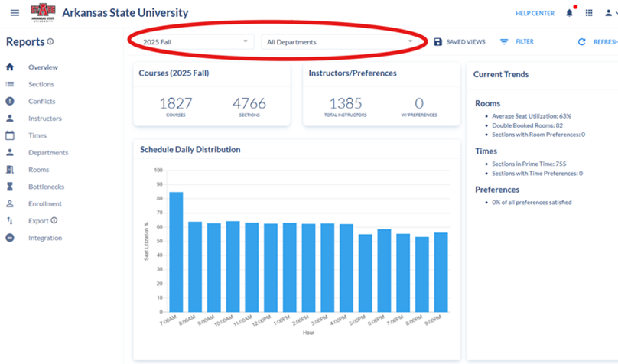This screenshot has width=618, height=364.
Task: Click the Instructors/Preferences card title
Action: pyautogui.click(x=353, y=73)
